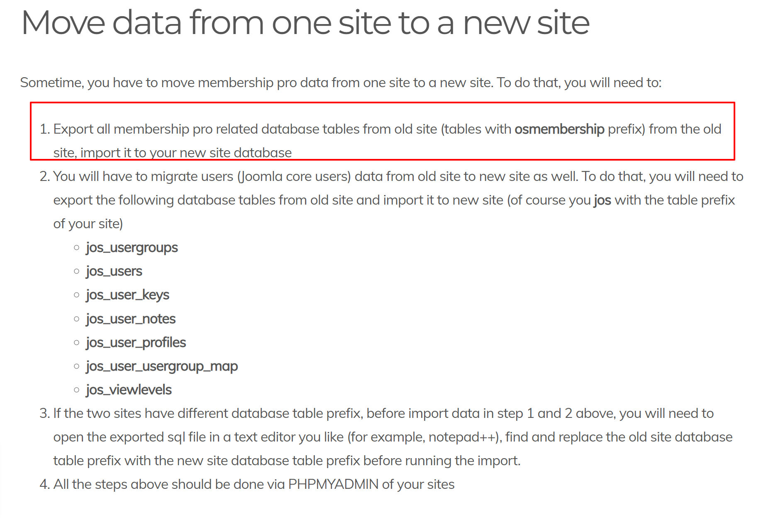Click the highlighted step 1 export instruction
The image size is (761, 532).
pyautogui.click(x=382, y=131)
